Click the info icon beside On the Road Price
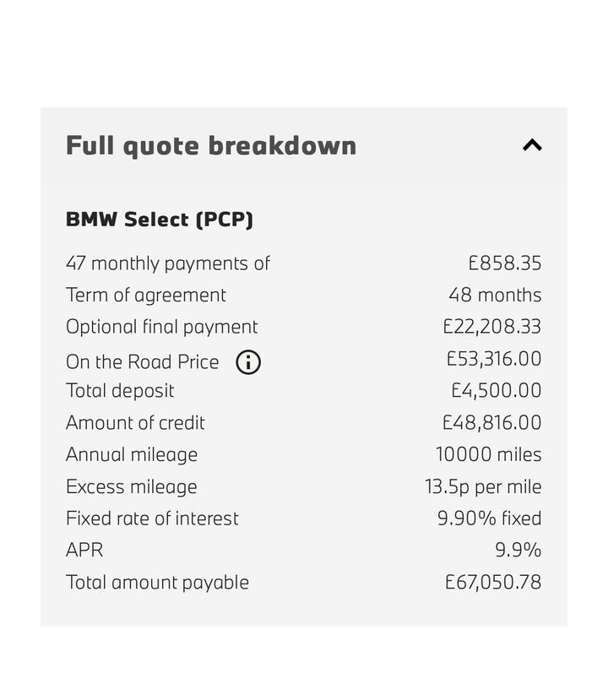This screenshot has height=700, width=608. 248,362
